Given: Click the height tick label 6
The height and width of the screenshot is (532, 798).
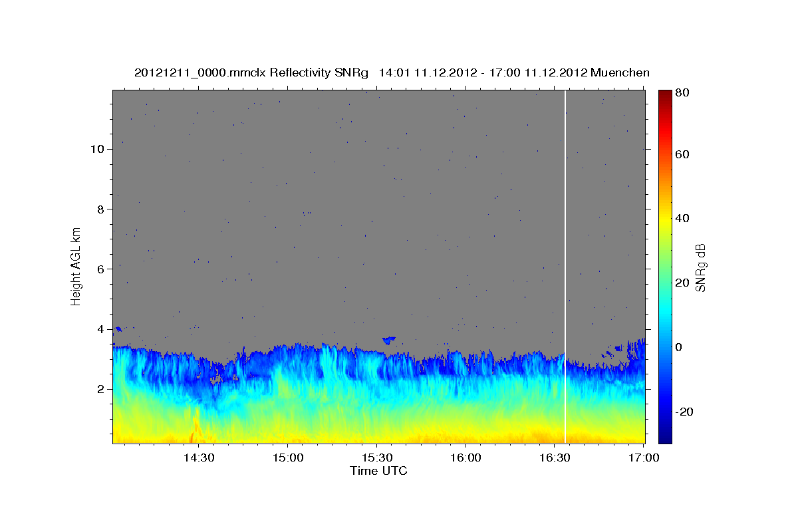Looking at the screenshot, I should (x=102, y=269).
